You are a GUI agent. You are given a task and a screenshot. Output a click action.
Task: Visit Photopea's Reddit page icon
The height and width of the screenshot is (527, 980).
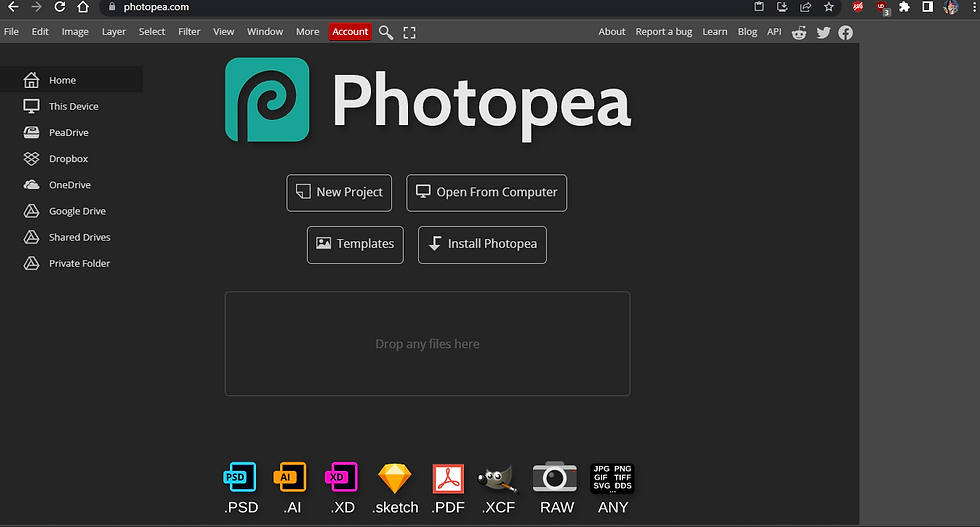(x=799, y=33)
